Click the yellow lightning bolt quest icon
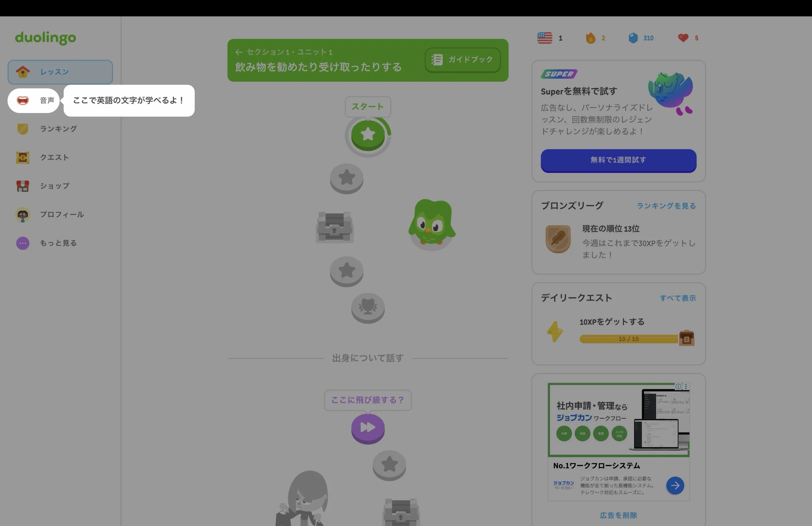This screenshot has width=812, height=526. point(555,331)
